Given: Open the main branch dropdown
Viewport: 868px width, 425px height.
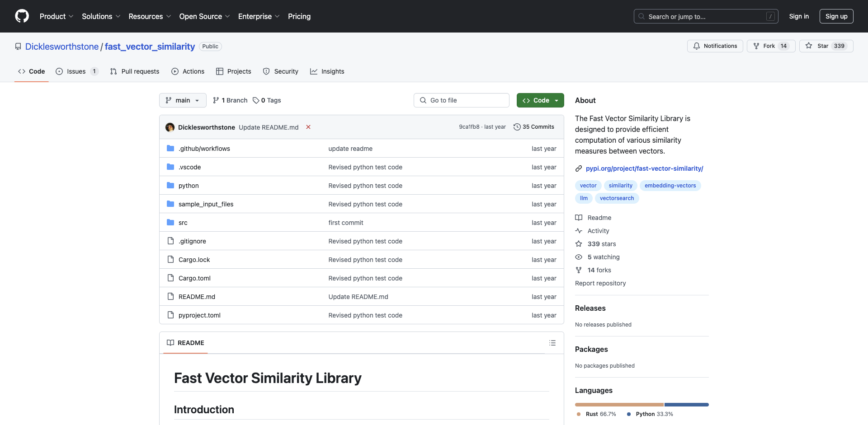Looking at the screenshot, I should pyautogui.click(x=183, y=100).
